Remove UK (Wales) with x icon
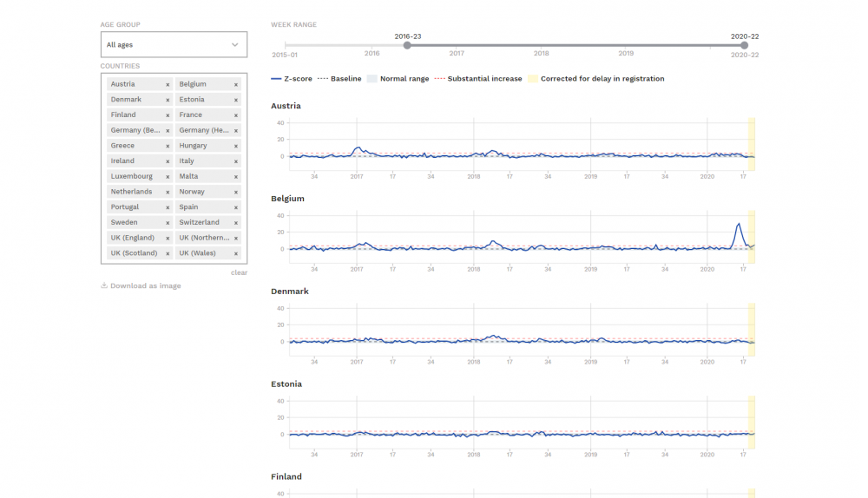Image resolution: width=868 pixels, height=498 pixels. [x=236, y=253]
